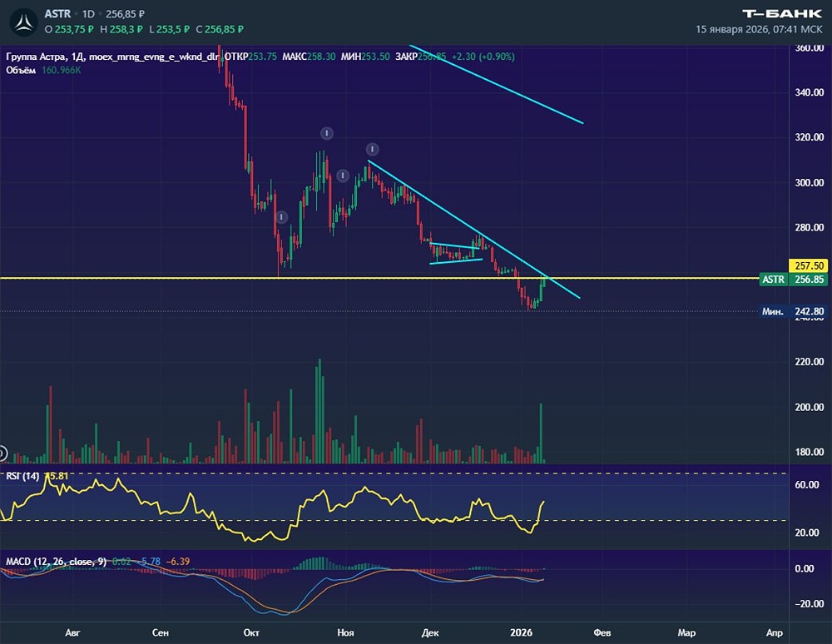Click the volume value 160.966K
832x644 pixels.
tap(62, 70)
